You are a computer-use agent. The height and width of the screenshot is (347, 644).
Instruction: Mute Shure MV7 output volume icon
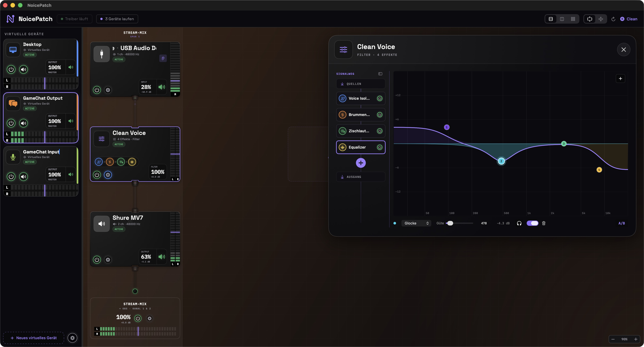pyautogui.click(x=161, y=257)
